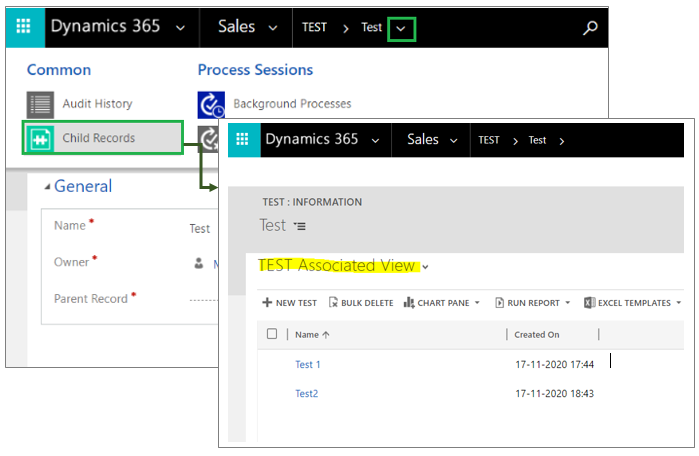699x456 pixels.
Task: Click Owner field label
Action: click(71, 262)
